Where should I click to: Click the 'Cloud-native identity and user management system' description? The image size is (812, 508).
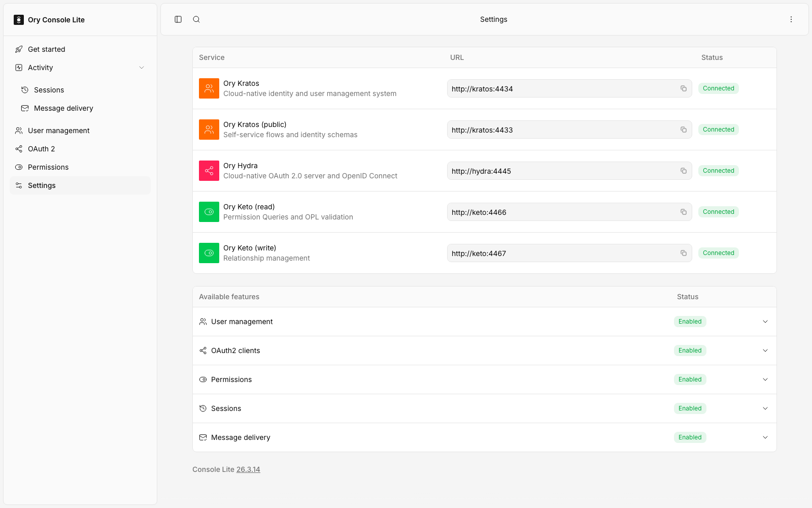310,93
